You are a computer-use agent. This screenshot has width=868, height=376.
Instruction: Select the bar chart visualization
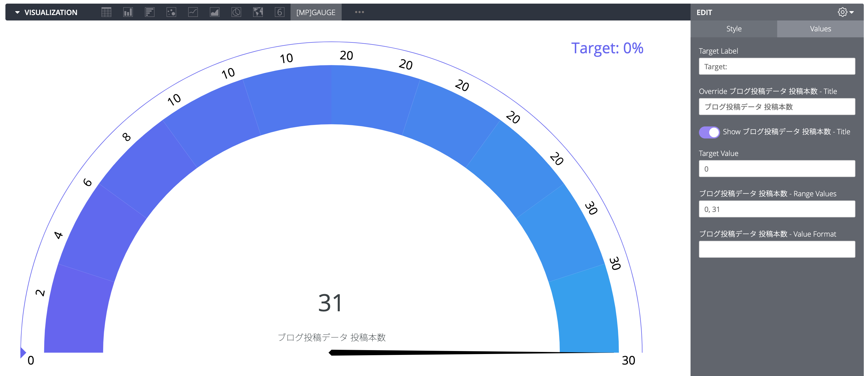point(128,12)
